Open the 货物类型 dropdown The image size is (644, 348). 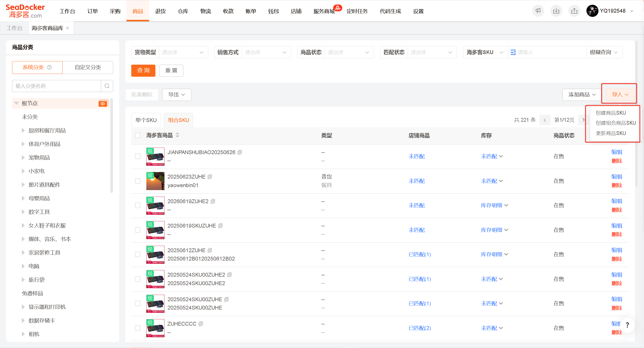(183, 52)
